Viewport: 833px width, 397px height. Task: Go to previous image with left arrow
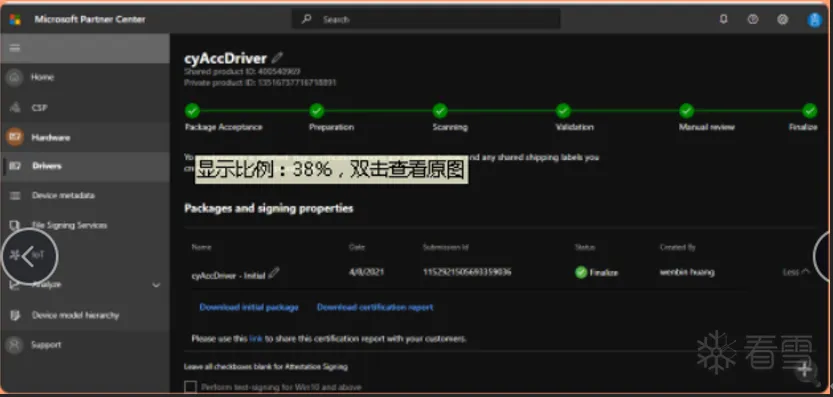[x=29, y=256]
